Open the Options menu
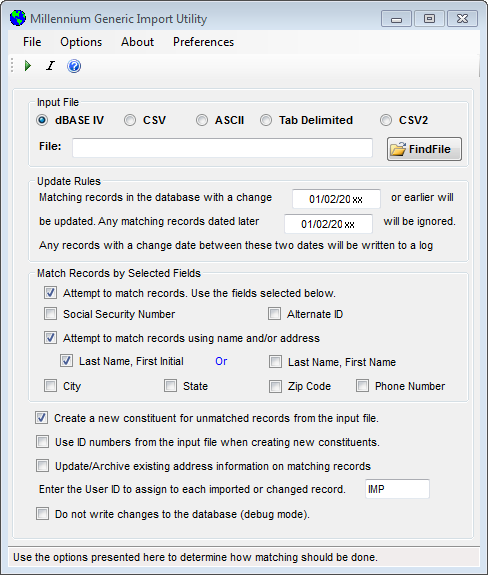Image resolution: width=488 pixels, height=575 pixels. coord(81,42)
